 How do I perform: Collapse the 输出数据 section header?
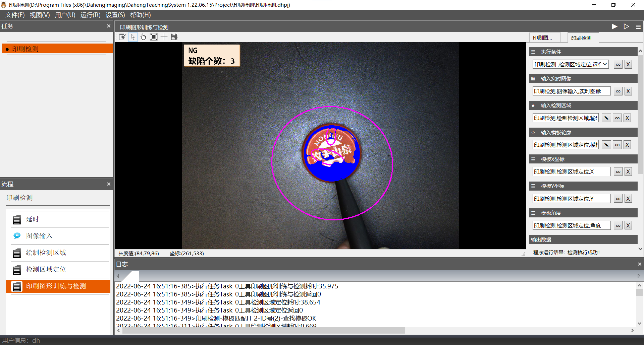pos(583,239)
